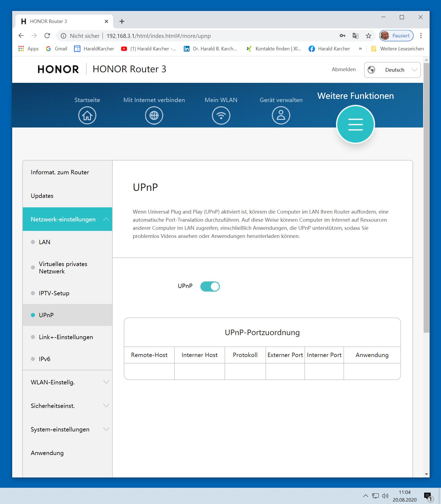Select Virtuelles privates Netzwerk
This screenshot has height=504, width=441.
click(x=67, y=267)
